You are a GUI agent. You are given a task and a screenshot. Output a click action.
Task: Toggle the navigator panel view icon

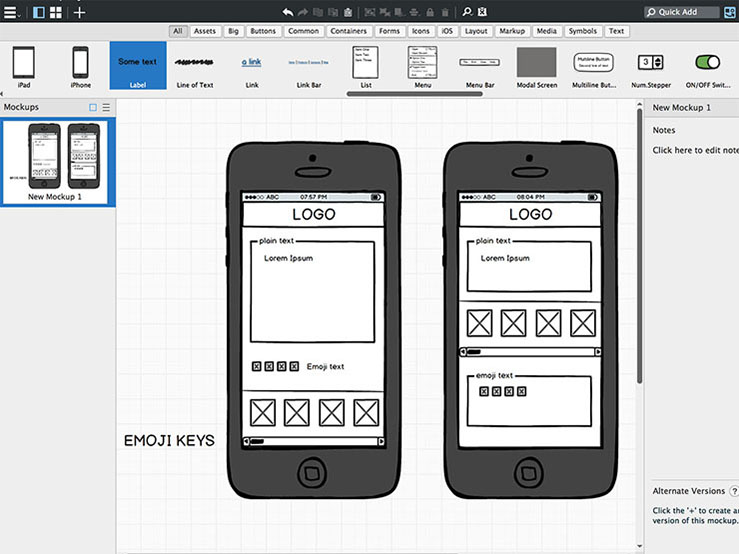(x=39, y=12)
